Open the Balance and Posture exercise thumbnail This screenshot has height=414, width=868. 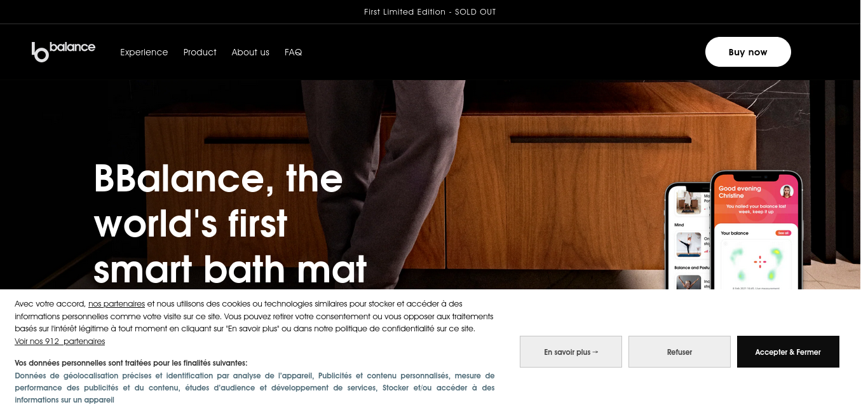(689, 282)
